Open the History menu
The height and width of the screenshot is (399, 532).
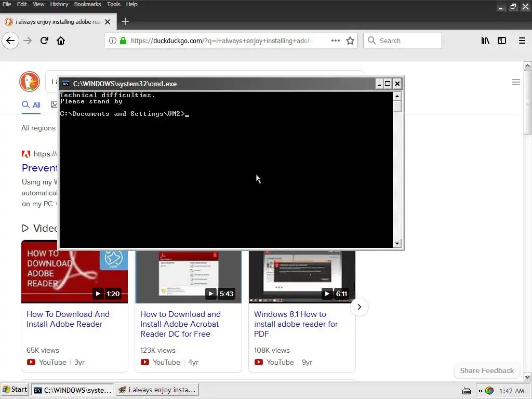click(59, 4)
